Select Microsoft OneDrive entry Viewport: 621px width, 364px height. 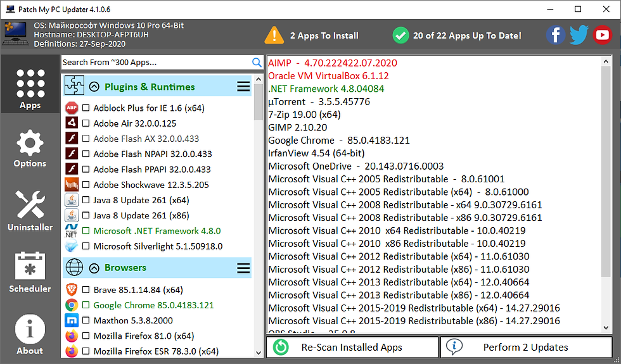355,166
